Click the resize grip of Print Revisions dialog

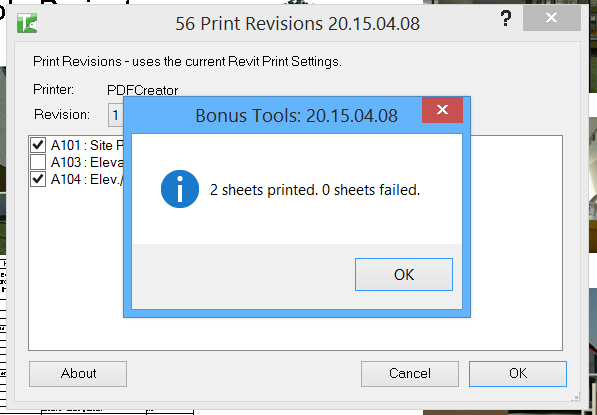point(576,396)
